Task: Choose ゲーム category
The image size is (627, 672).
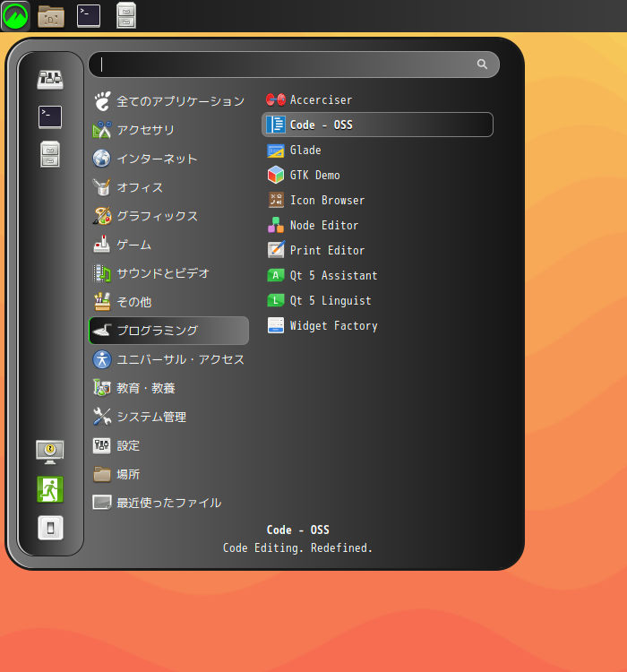Action: coord(169,245)
